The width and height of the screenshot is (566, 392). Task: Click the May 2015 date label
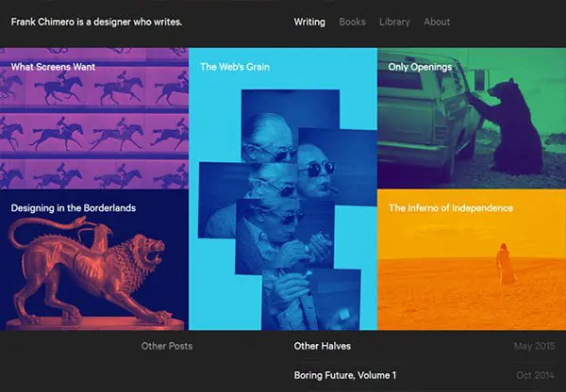(534, 346)
